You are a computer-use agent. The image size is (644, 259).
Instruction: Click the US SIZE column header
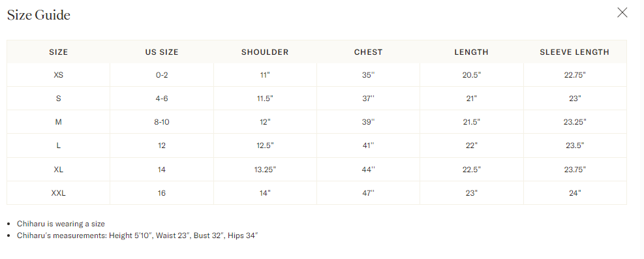(162, 52)
